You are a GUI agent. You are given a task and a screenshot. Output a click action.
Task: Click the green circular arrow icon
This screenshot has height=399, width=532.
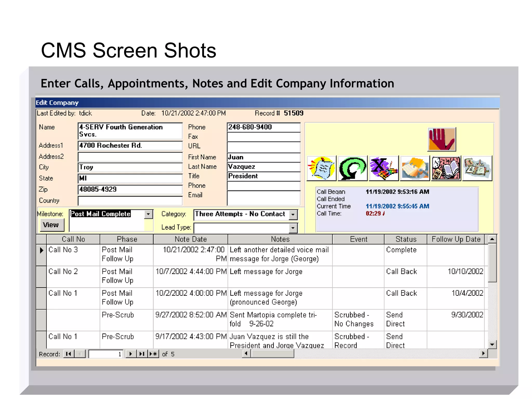click(x=353, y=168)
